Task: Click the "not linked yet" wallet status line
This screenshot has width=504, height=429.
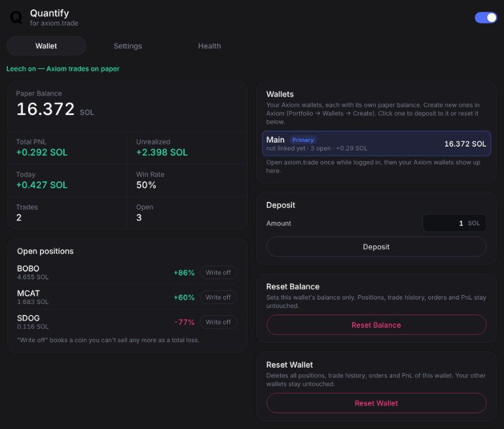Action: (317, 148)
